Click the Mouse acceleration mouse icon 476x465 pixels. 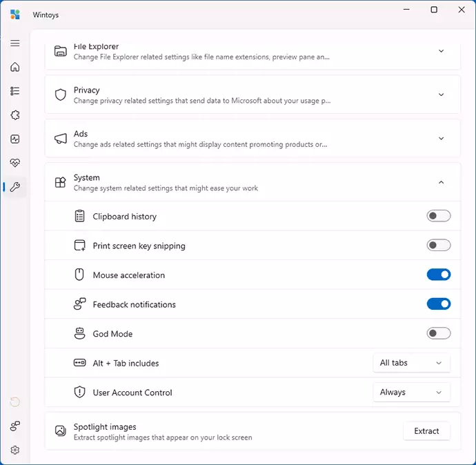point(79,275)
